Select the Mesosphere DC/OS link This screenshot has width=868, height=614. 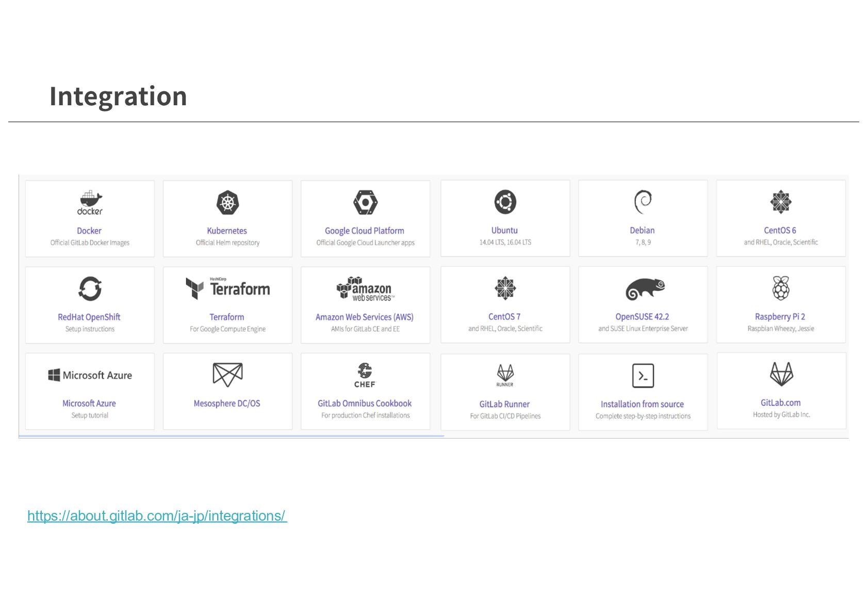(227, 403)
